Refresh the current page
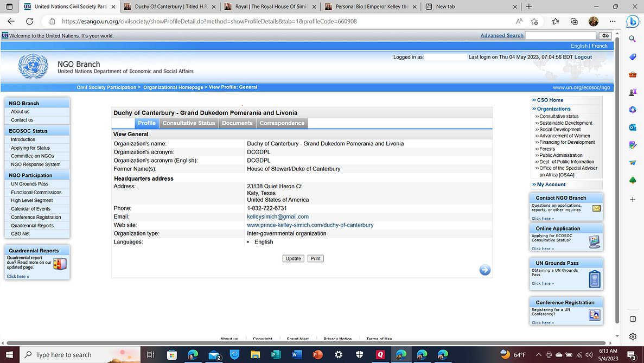This screenshot has width=644, height=363. [x=30, y=21]
